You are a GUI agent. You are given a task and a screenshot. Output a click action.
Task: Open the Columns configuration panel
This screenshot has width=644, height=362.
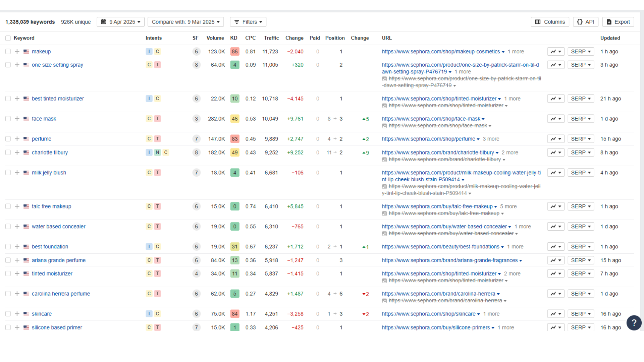coord(550,22)
